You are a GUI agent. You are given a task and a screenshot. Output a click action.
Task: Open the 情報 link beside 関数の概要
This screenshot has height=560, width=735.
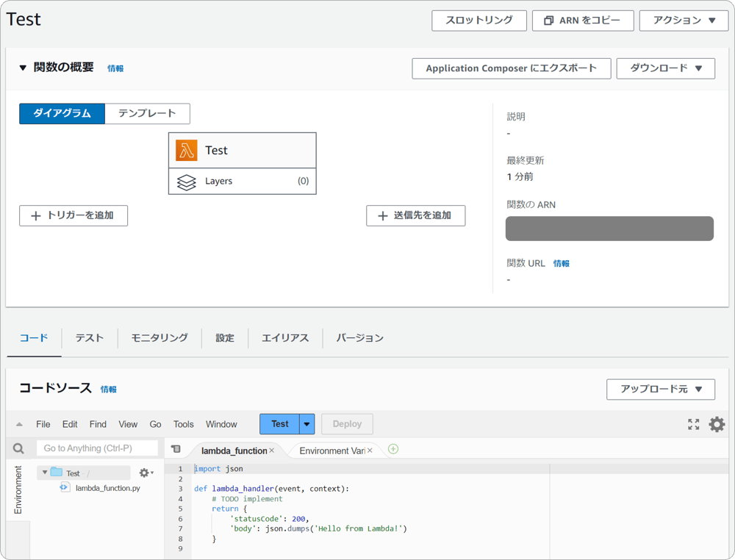pyautogui.click(x=115, y=68)
